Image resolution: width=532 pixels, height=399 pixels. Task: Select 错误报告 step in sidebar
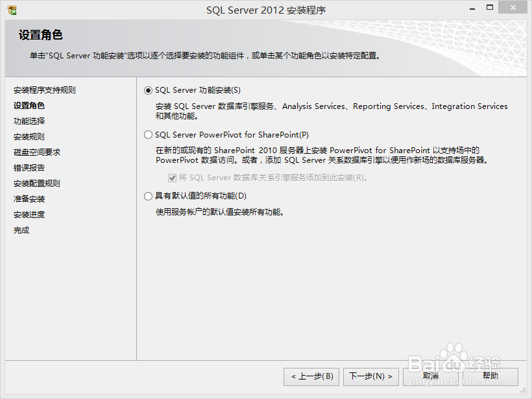(29, 168)
